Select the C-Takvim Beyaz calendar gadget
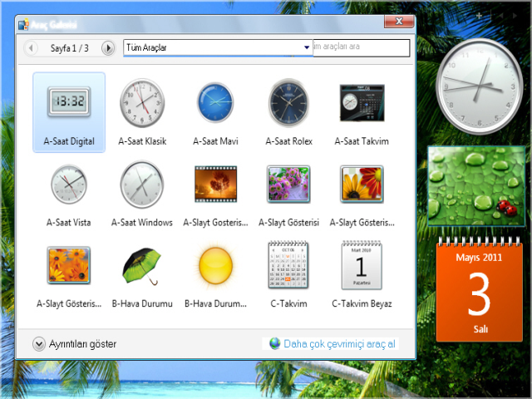532x399 pixels. (x=362, y=275)
